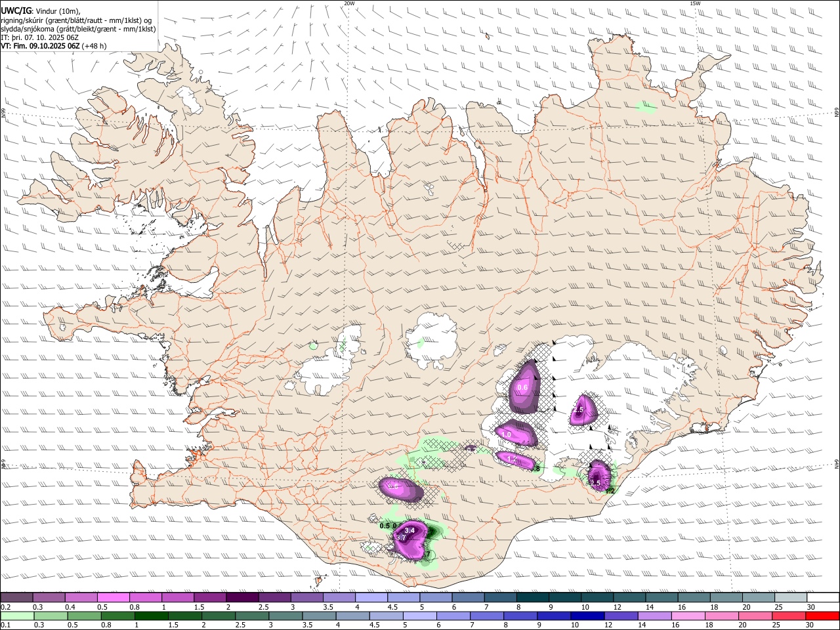Image resolution: width=840 pixels, height=630 pixels.
Task: Click the upper-row white swatch after 30
Action: click(x=824, y=597)
